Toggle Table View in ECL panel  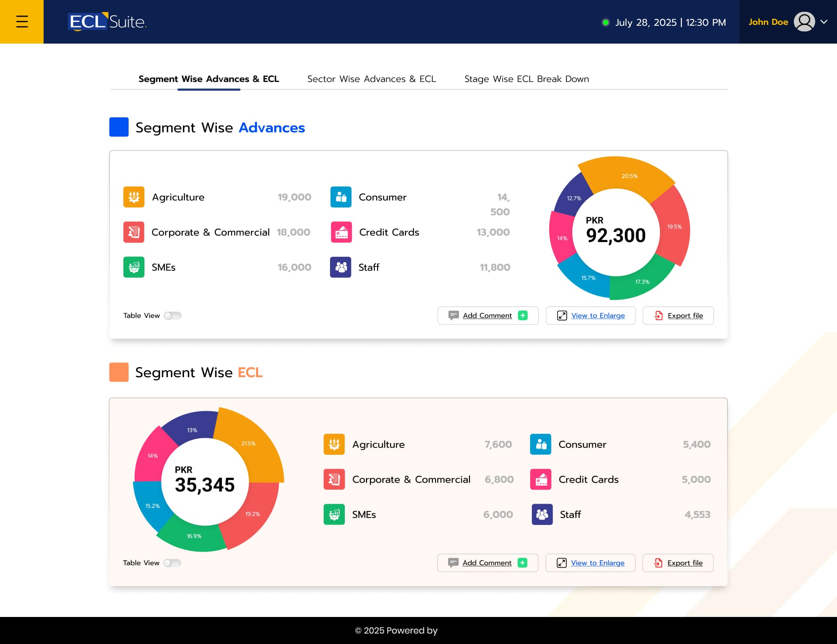point(172,563)
